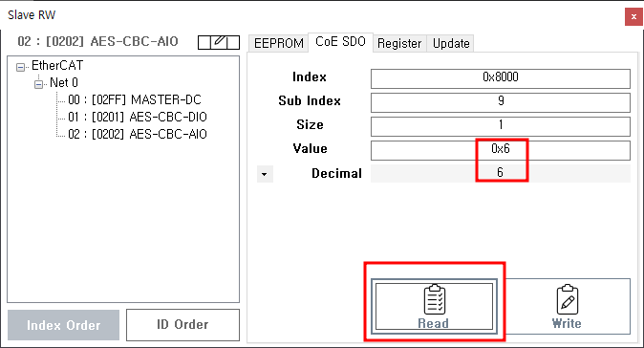Viewport: 644px width, 348px height.
Task: Select 02 : [0202] AES-CBC-AIO slave
Action: tap(138, 135)
